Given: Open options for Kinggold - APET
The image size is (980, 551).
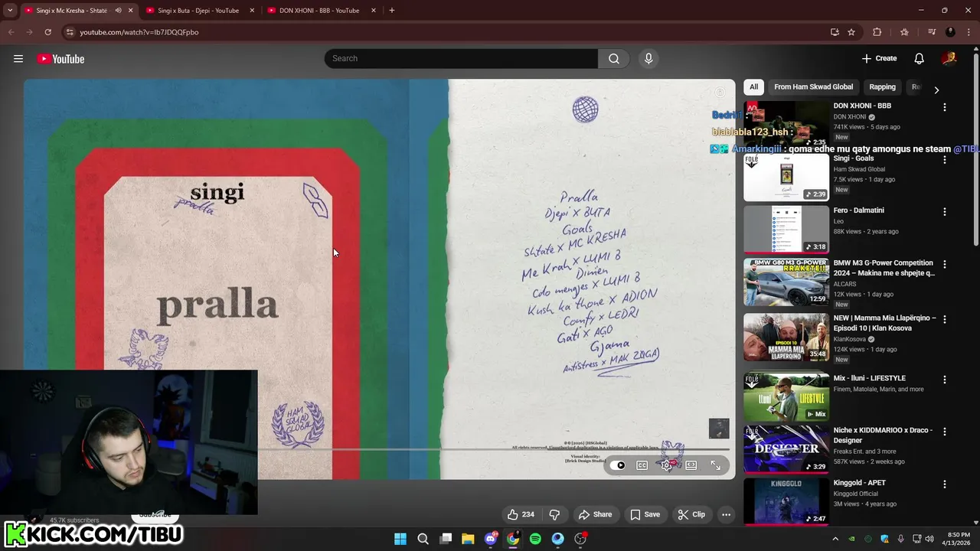Looking at the screenshot, I should [x=944, y=485].
